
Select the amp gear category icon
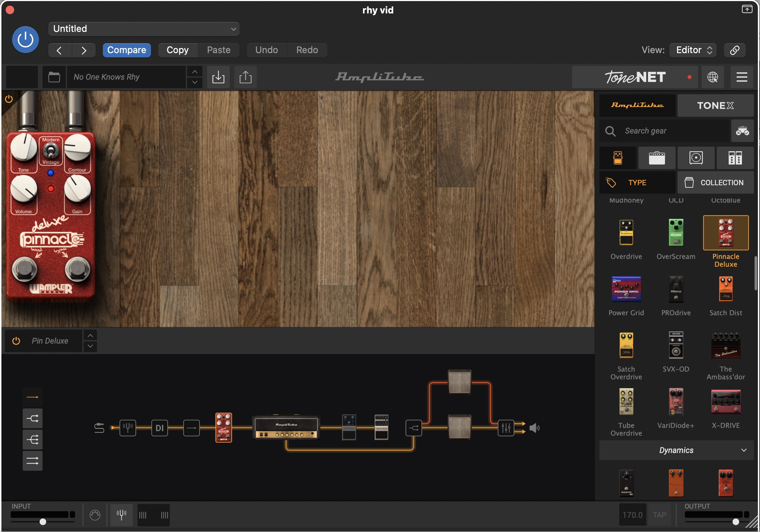click(656, 158)
